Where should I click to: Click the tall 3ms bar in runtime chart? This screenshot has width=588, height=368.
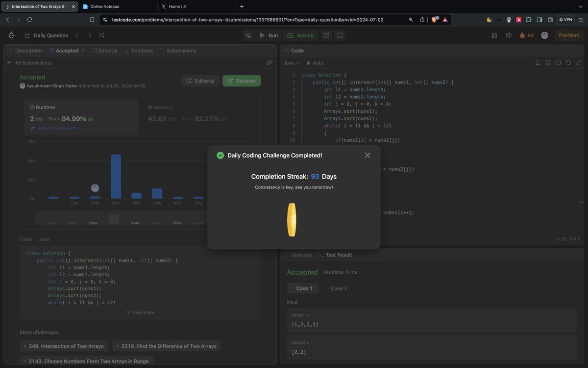coord(116,177)
